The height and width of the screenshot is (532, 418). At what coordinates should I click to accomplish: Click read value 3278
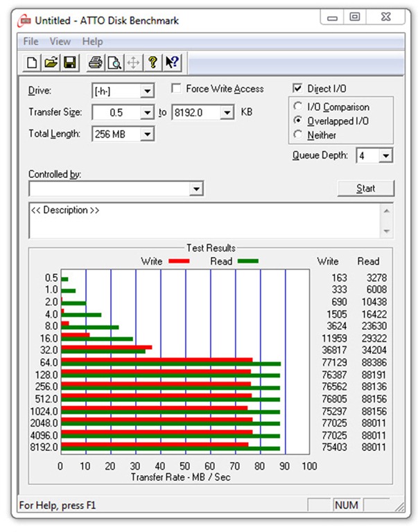coord(376,278)
